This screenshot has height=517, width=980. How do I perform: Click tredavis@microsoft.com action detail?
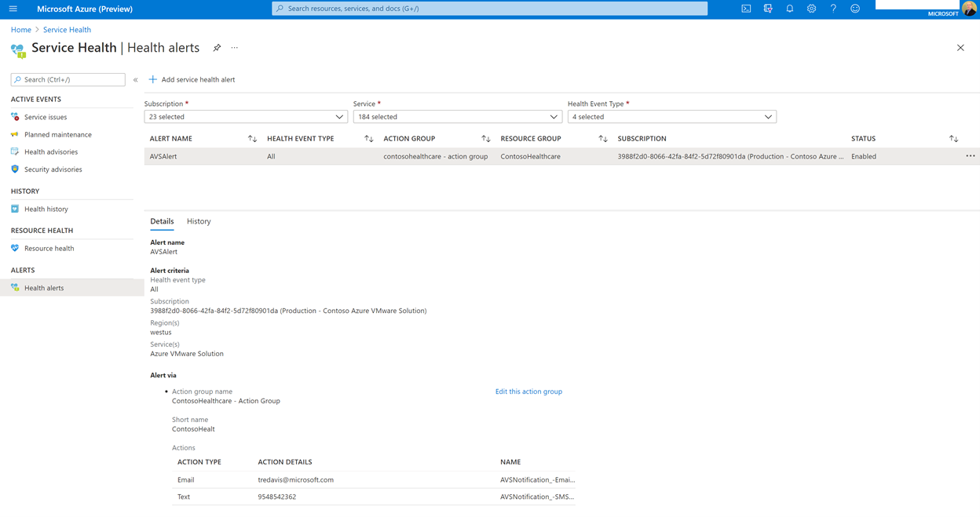click(x=296, y=479)
